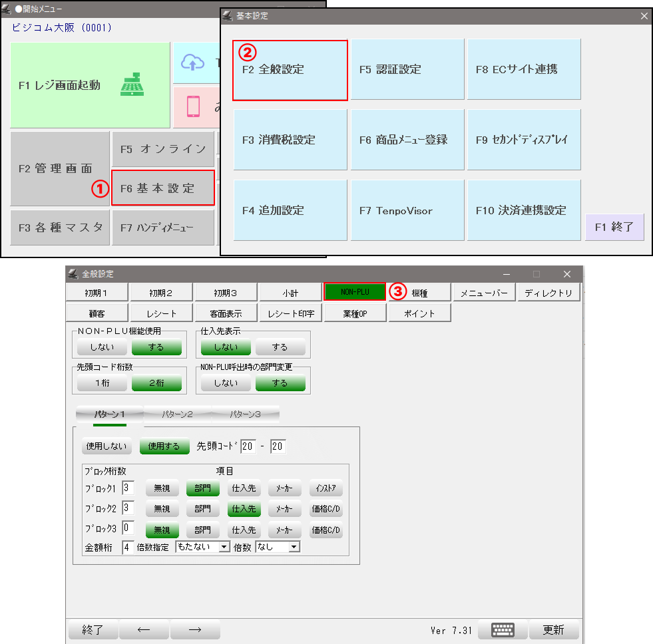Click the right arrow navigation button

tap(195, 630)
